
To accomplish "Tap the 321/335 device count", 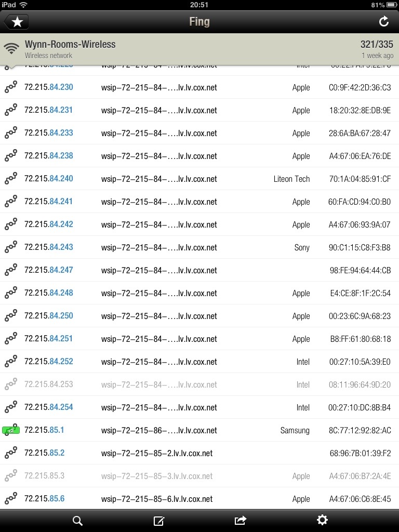I will click(x=377, y=45).
